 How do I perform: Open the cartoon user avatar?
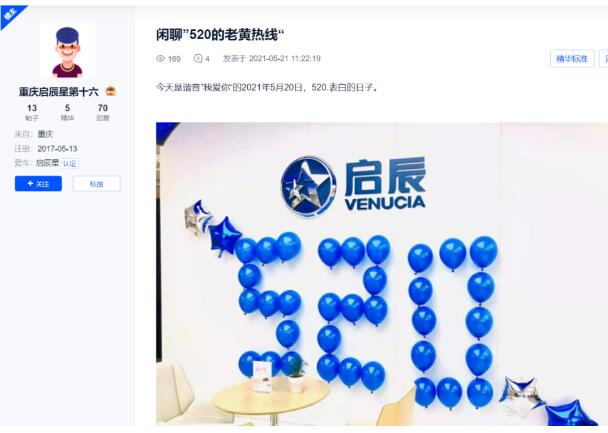click(67, 51)
